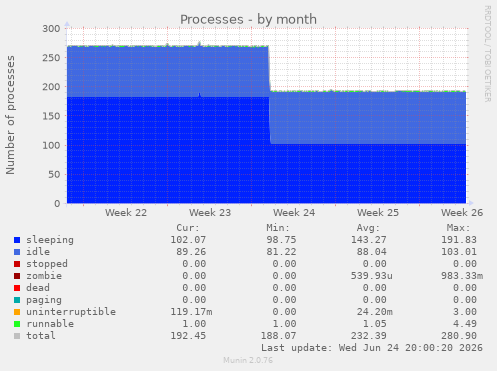Click runnable average value 1.05
Image resolution: width=497 pixels, height=371 pixels.
(374, 324)
